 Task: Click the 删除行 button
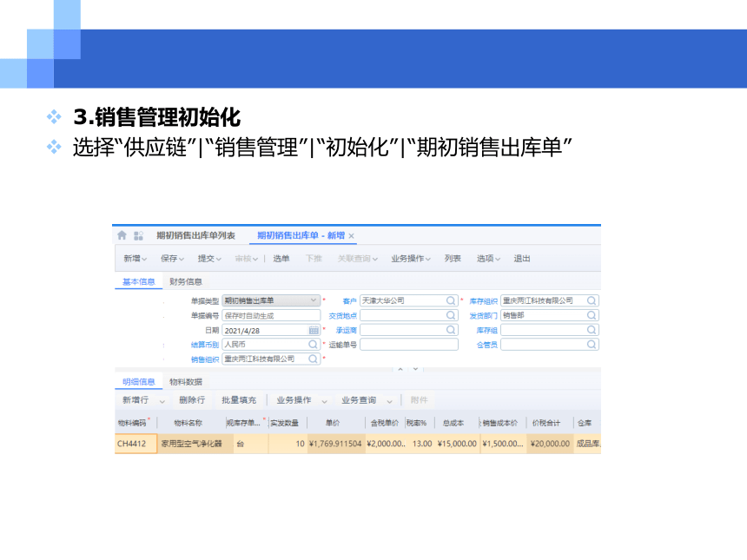coord(192,400)
